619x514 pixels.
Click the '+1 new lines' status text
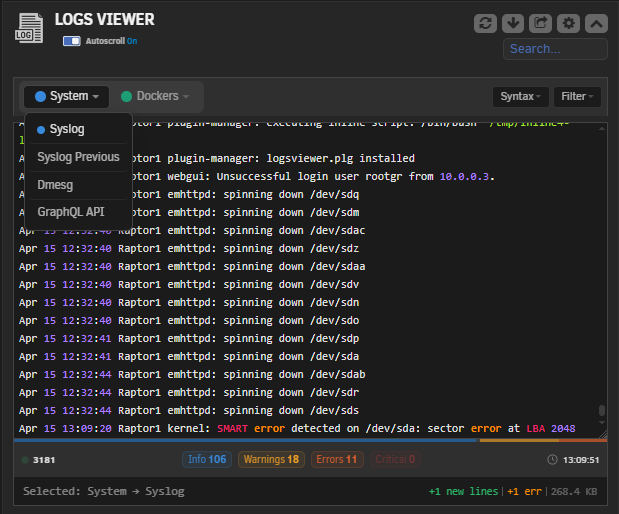tap(463, 491)
